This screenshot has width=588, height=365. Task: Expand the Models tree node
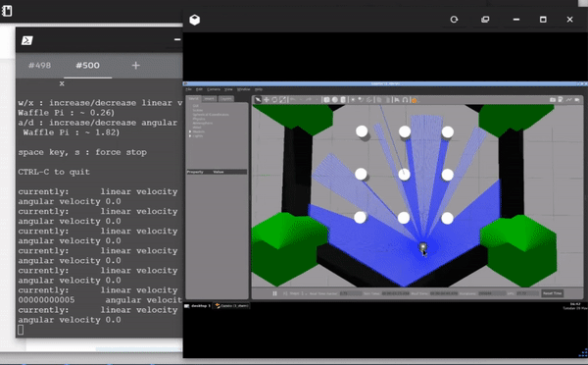point(190,131)
